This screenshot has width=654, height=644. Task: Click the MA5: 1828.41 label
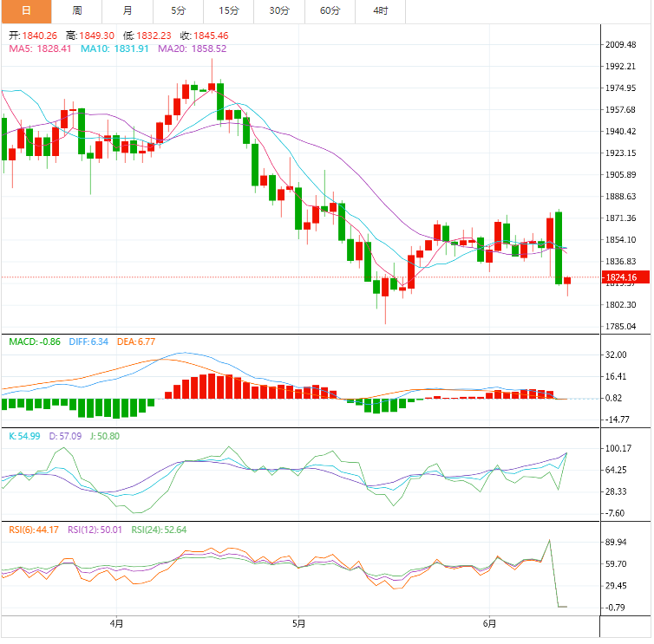[40, 49]
